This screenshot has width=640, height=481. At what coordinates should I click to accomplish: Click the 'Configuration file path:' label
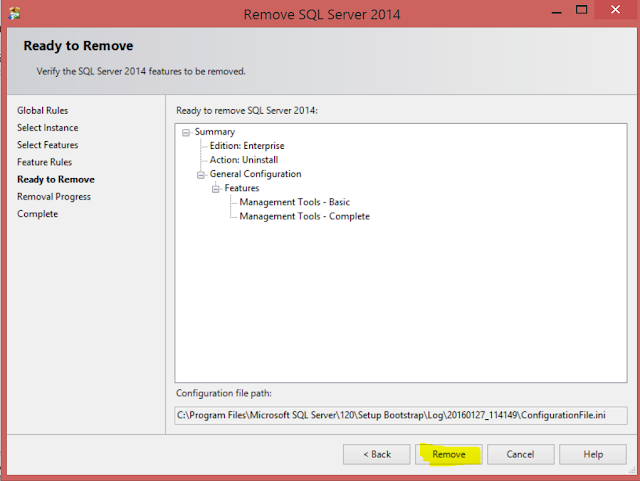pyautogui.click(x=224, y=393)
